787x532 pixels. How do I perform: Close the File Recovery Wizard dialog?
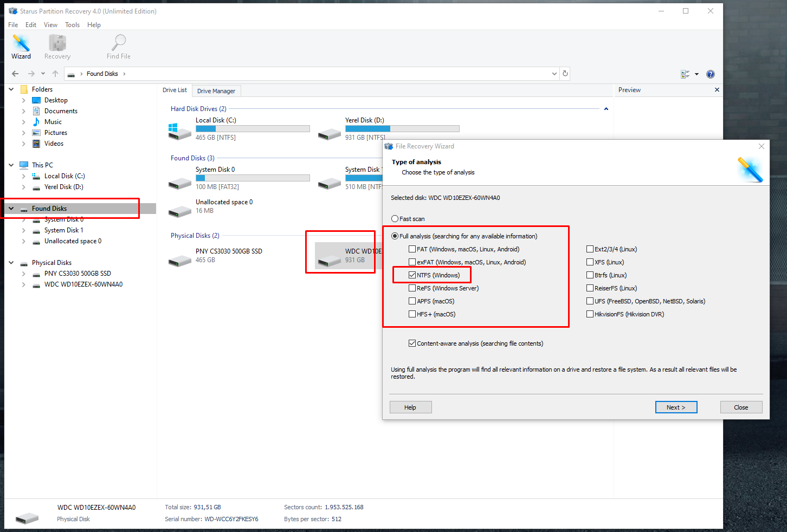pyautogui.click(x=762, y=146)
